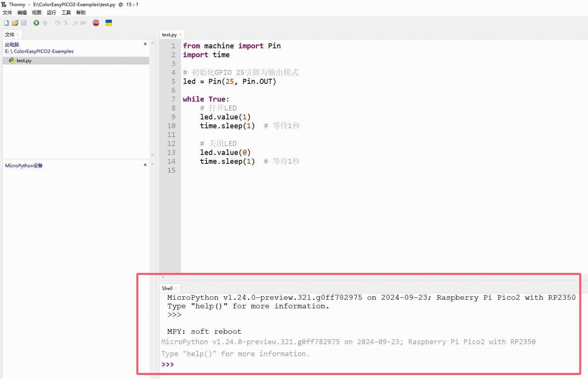Click the Resume debug icon
The width and height of the screenshot is (588, 379).
[83, 23]
